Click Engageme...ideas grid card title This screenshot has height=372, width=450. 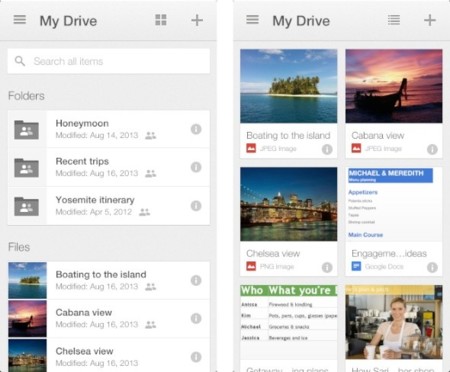click(x=389, y=254)
